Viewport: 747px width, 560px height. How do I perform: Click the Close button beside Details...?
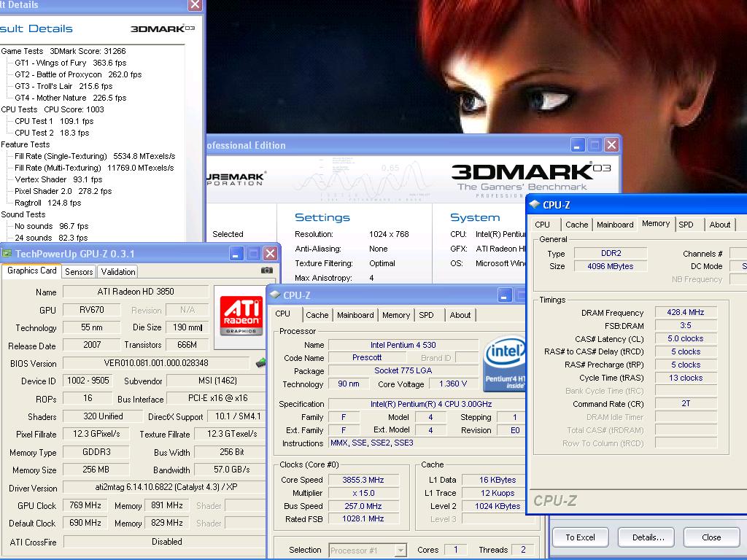click(x=711, y=537)
